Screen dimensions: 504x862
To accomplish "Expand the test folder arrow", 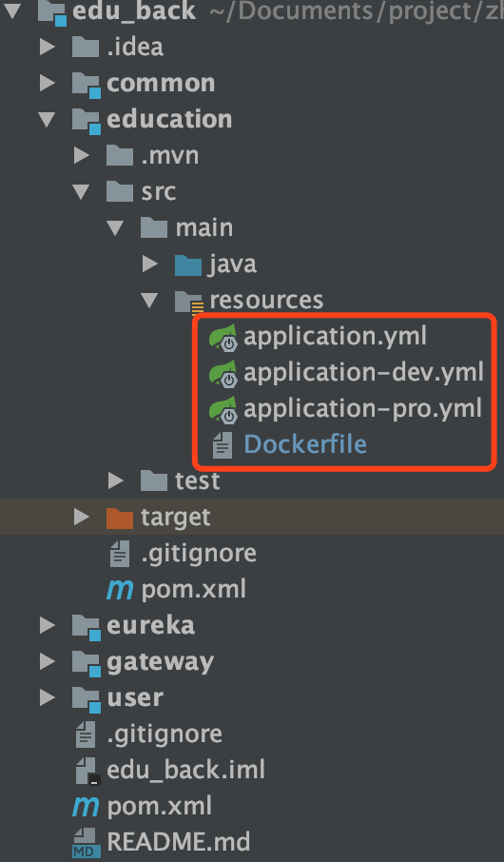I will 115,481.
